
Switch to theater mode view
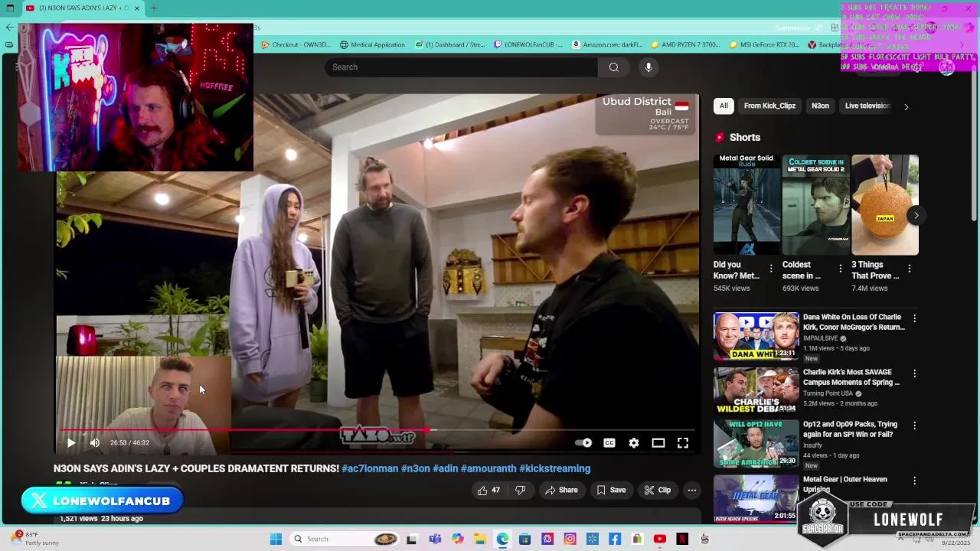point(658,442)
